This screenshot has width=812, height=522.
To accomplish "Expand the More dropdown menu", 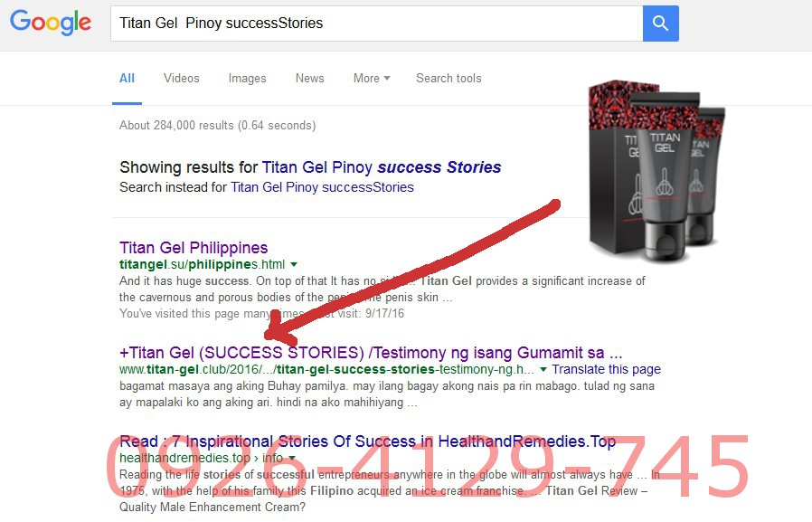I will tap(372, 78).
